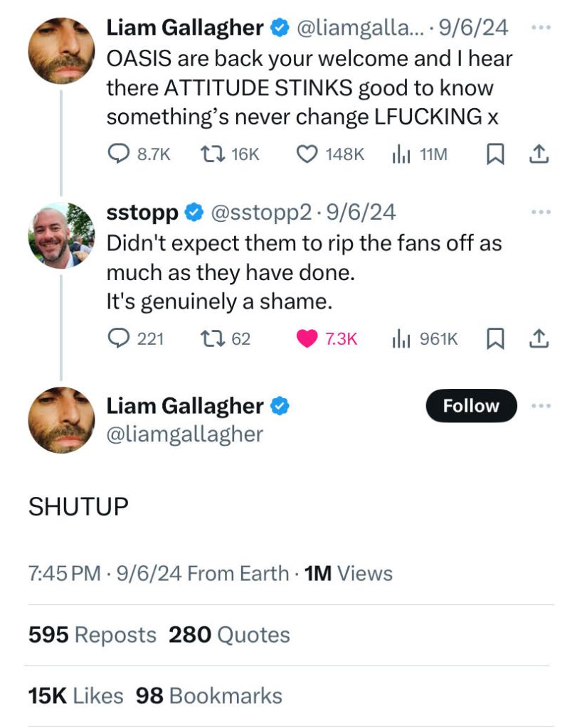
Task: Reply to sstopp's tweet
Action: [118, 339]
